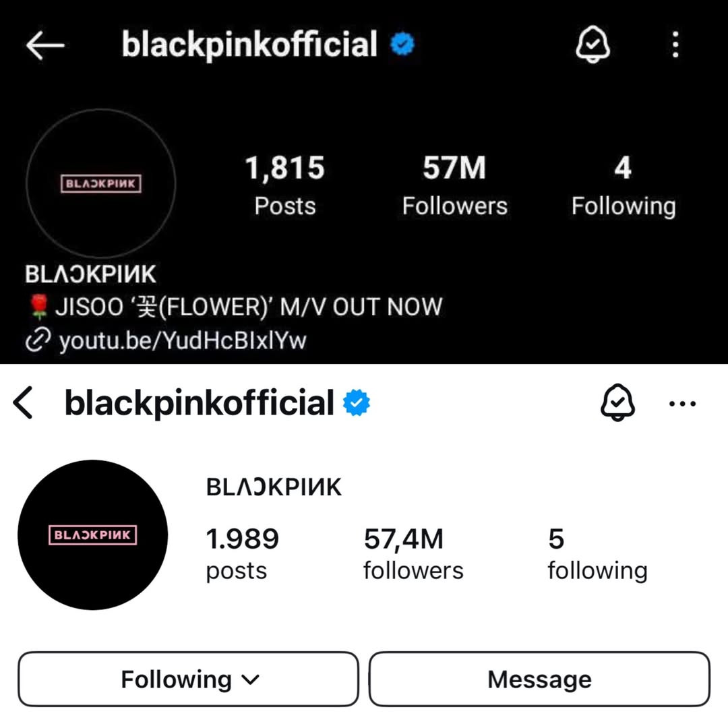Screen dimensions: 728x728
Task: Tap the verified badge in light header
Action: tap(356, 402)
